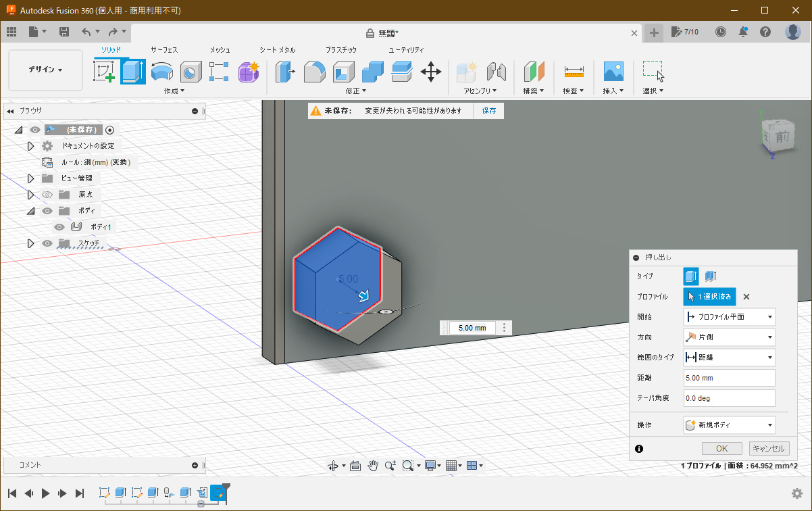The height and width of the screenshot is (511, 812).
Task: Switch to the Sheet Metal tab
Action: (x=277, y=50)
